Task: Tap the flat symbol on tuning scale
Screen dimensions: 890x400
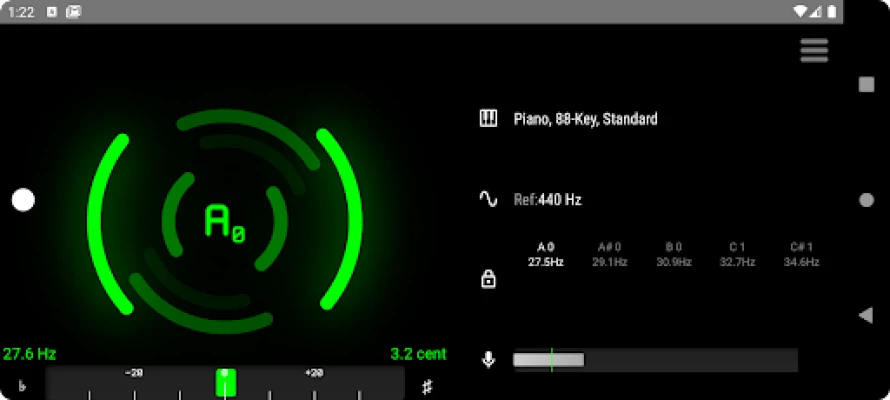Action: click(23, 387)
